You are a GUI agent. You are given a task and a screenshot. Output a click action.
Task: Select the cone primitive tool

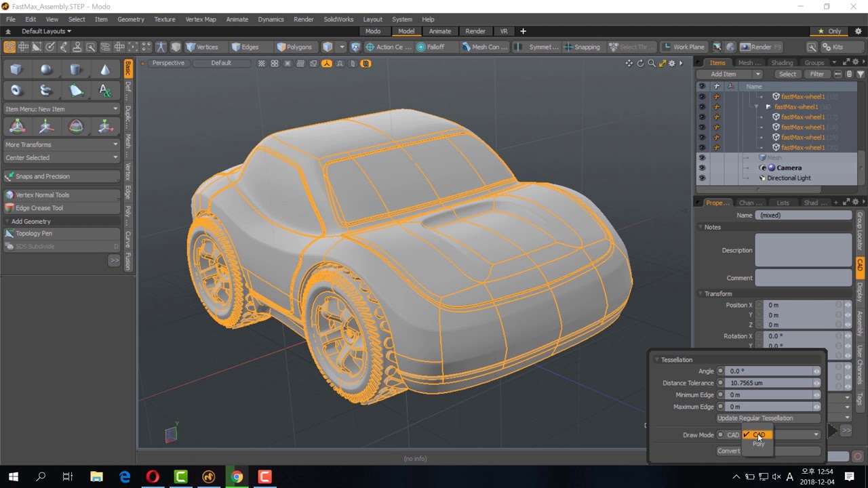click(x=105, y=70)
